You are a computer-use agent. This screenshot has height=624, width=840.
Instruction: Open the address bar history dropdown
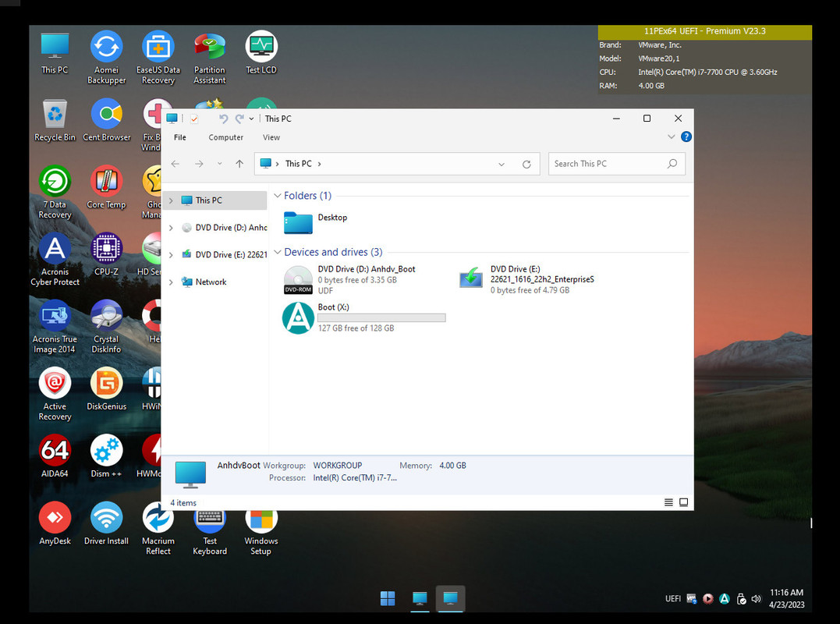tap(502, 165)
